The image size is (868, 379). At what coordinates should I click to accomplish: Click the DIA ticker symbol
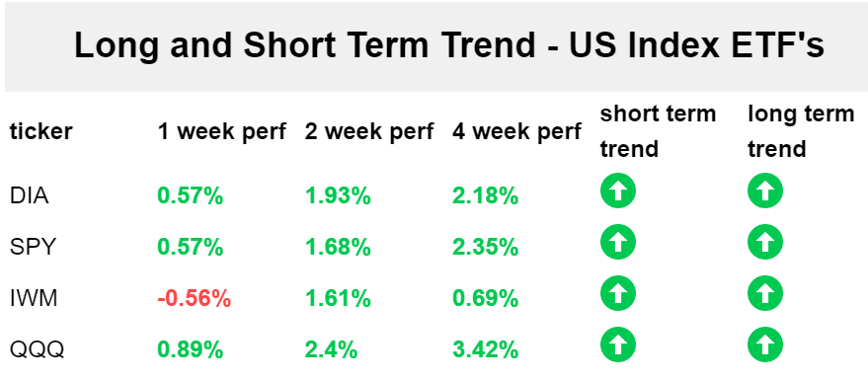(x=30, y=195)
